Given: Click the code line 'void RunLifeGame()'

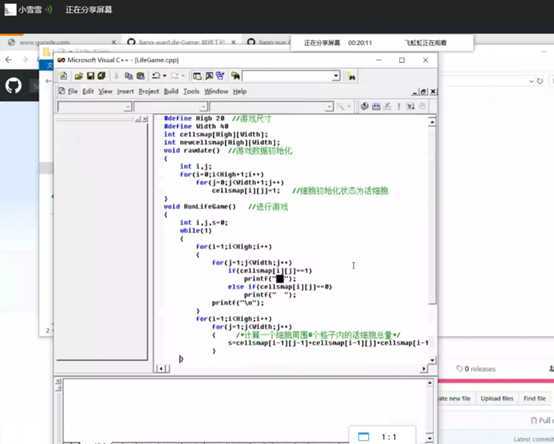Looking at the screenshot, I should pyautogui.click(x=200, y=207).
